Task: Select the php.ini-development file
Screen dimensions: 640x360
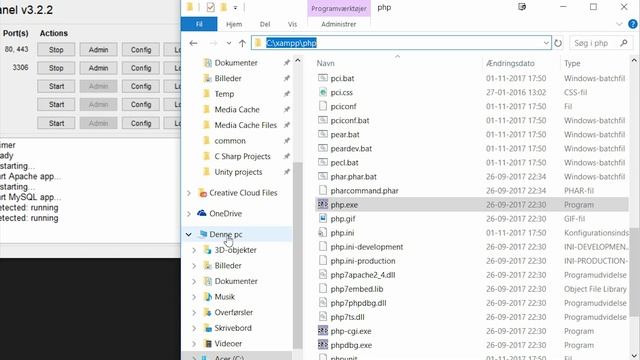Action: (x=367, y=247)
